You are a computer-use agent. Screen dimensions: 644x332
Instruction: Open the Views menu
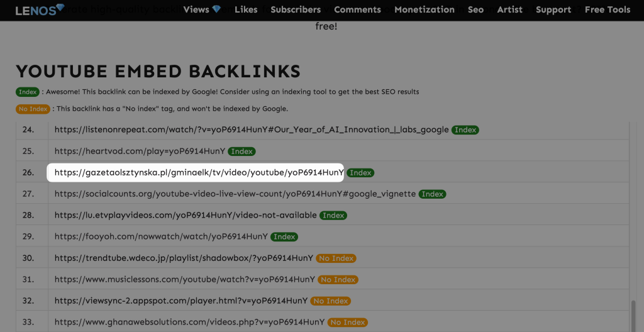tap(202, 9)
